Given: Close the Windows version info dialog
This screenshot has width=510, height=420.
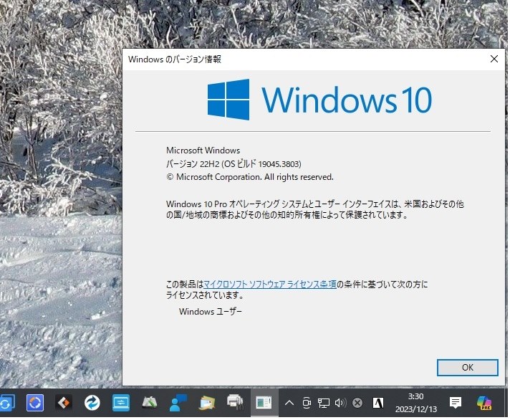Looking at the screenshot, I should tap(494, 59).
